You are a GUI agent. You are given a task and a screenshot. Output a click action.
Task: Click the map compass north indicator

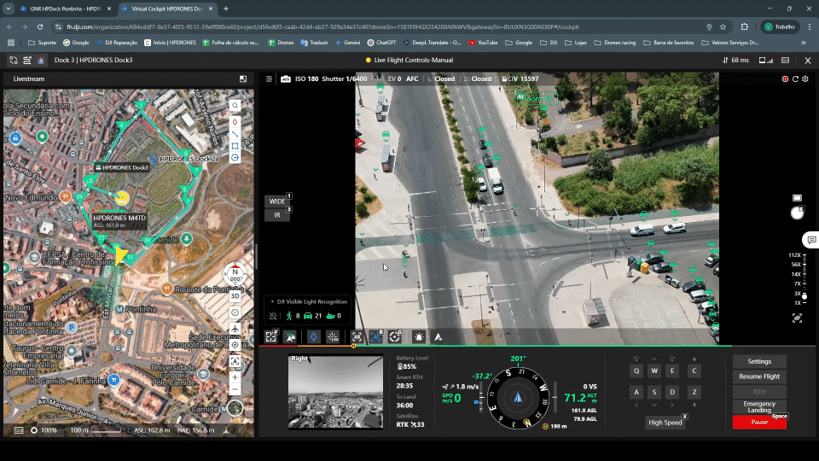[235, 275]
